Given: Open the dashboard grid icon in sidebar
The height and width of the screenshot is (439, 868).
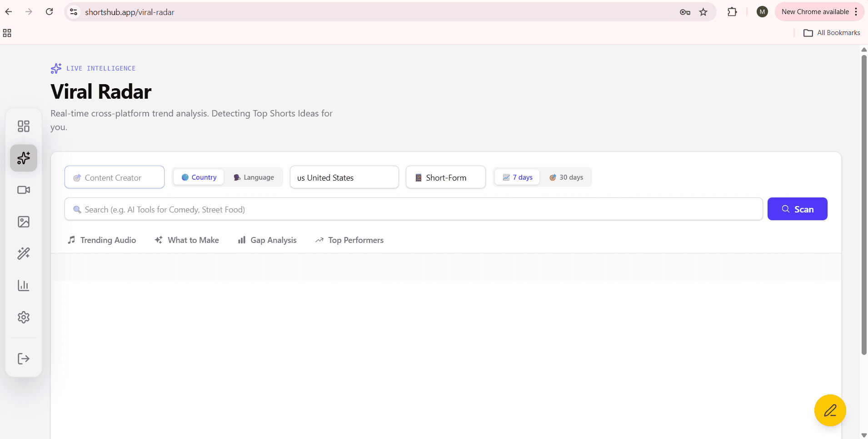Looking at the screenshot, I should [24, 126].
